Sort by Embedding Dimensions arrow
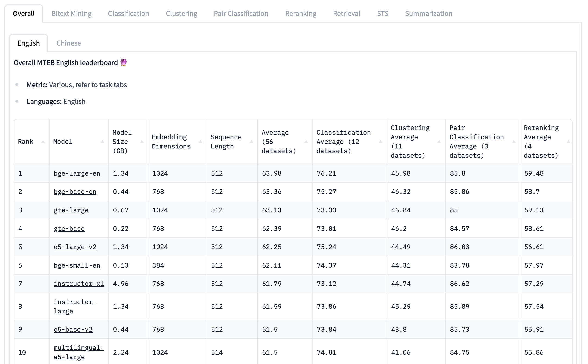 pyautogui.click(x=200, y=142)
